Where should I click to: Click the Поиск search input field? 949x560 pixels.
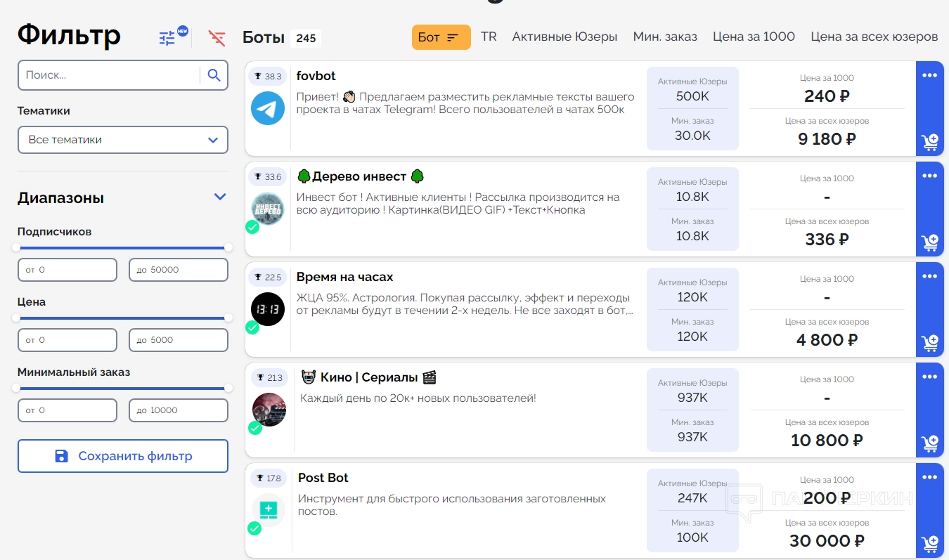tap(109, 75)
